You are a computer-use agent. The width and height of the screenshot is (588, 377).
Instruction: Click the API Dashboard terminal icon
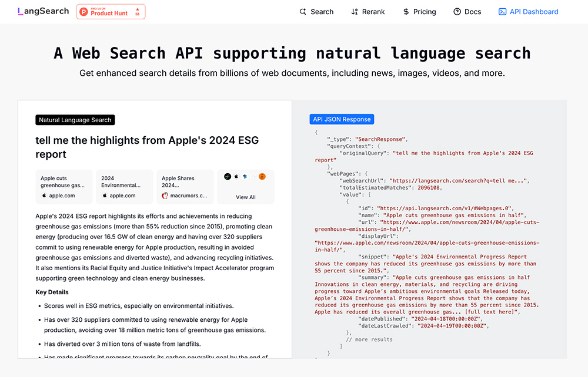click(x=502, y=12)
